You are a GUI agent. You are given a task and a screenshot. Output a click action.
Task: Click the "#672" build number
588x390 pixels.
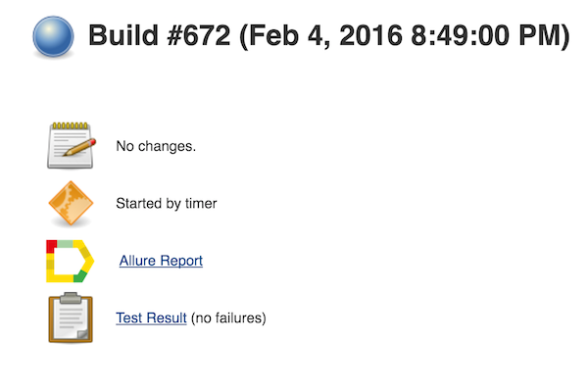tap(199, 35)
